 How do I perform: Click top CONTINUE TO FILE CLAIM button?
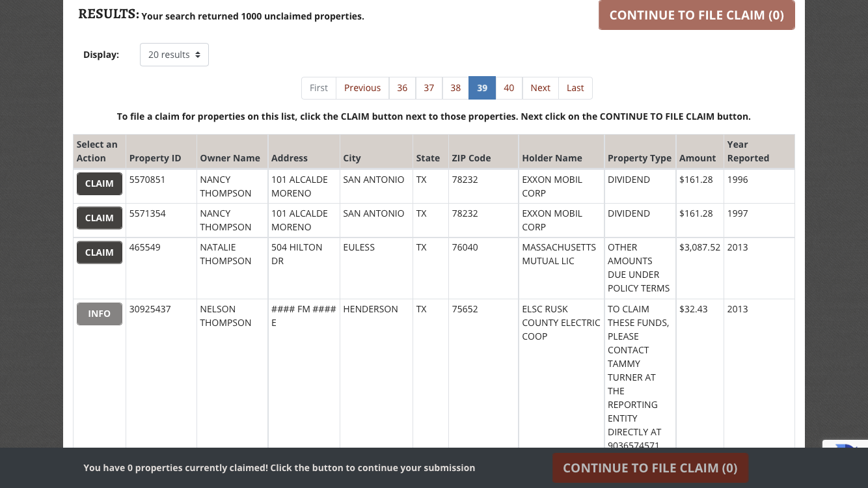point(696,15)
